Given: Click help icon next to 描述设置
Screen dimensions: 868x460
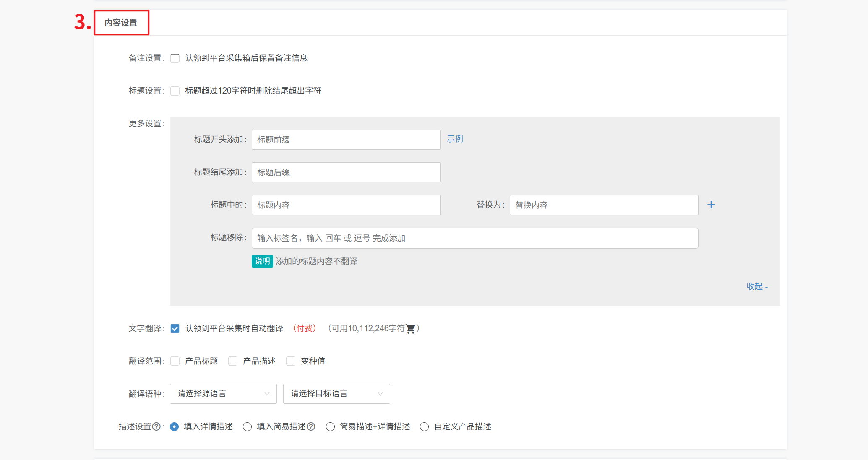Looking at the screenshot, I should 156,426.
